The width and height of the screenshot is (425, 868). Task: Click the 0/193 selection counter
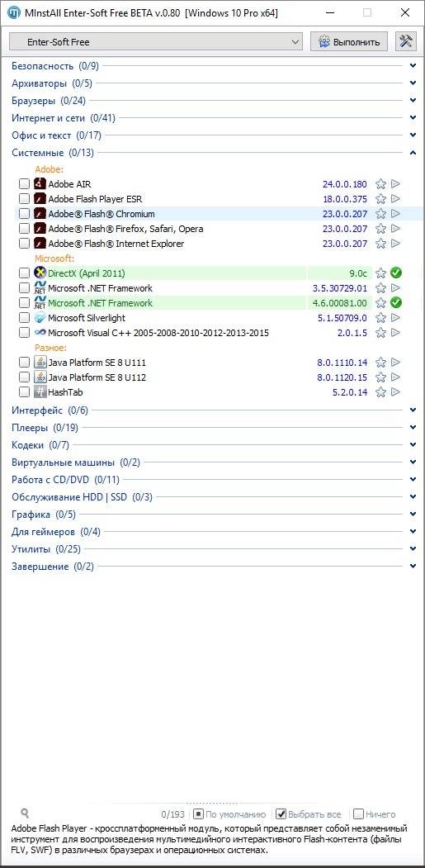pos(172,814)
